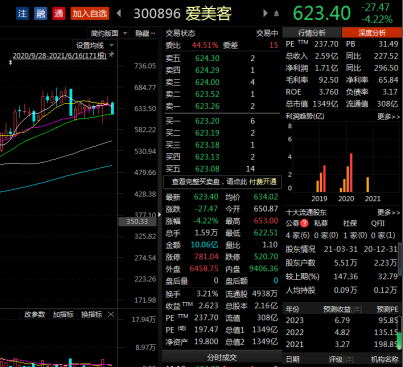
Task: Click the red question mark next to 公募
Action: click(x=304, y=223)
